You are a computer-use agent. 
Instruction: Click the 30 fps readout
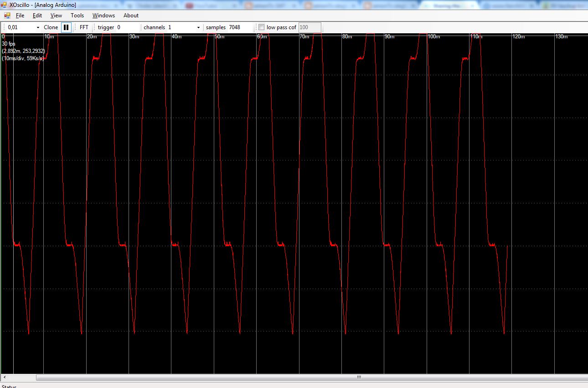[9, 44]
